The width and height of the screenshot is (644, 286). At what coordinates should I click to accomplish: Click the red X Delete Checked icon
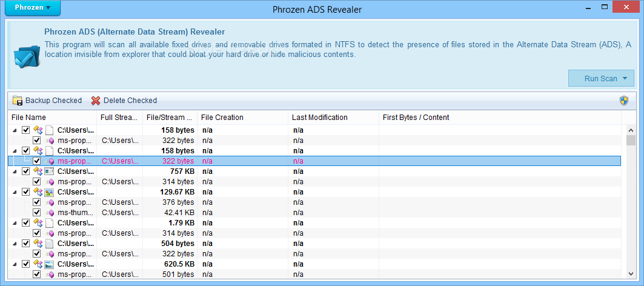click(96, 101)
